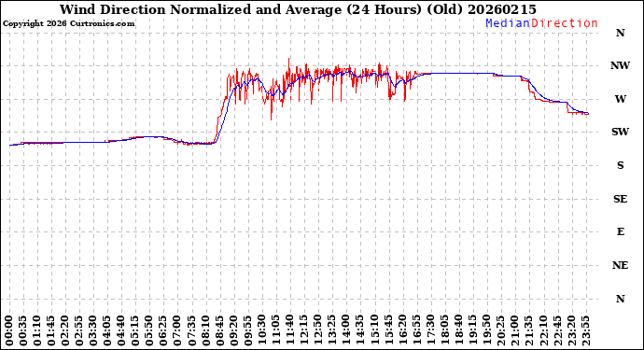The width and height of the screenshot is (644, 350).
Task: Click the blue Median legend label
Action: click(508, 23)
